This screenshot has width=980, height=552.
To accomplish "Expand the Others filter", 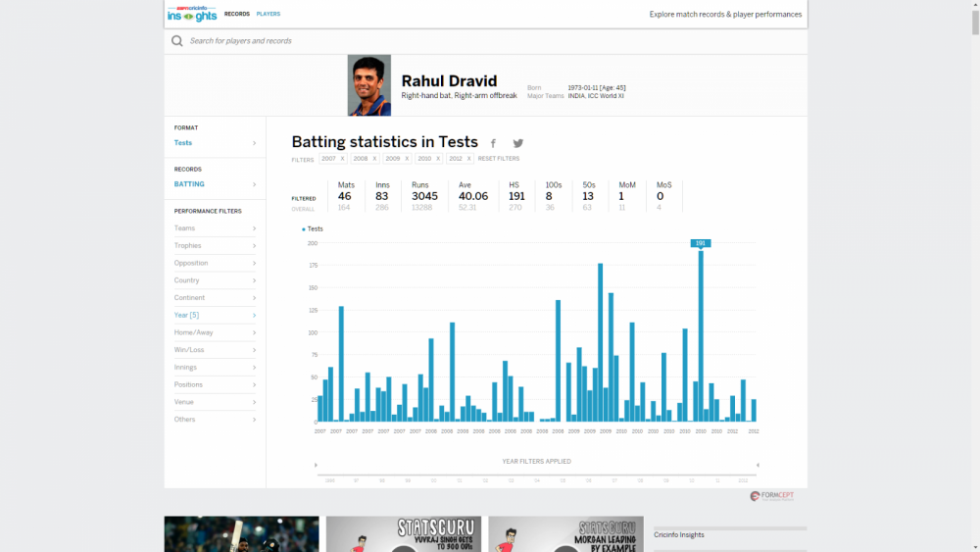I will [215, 420].
